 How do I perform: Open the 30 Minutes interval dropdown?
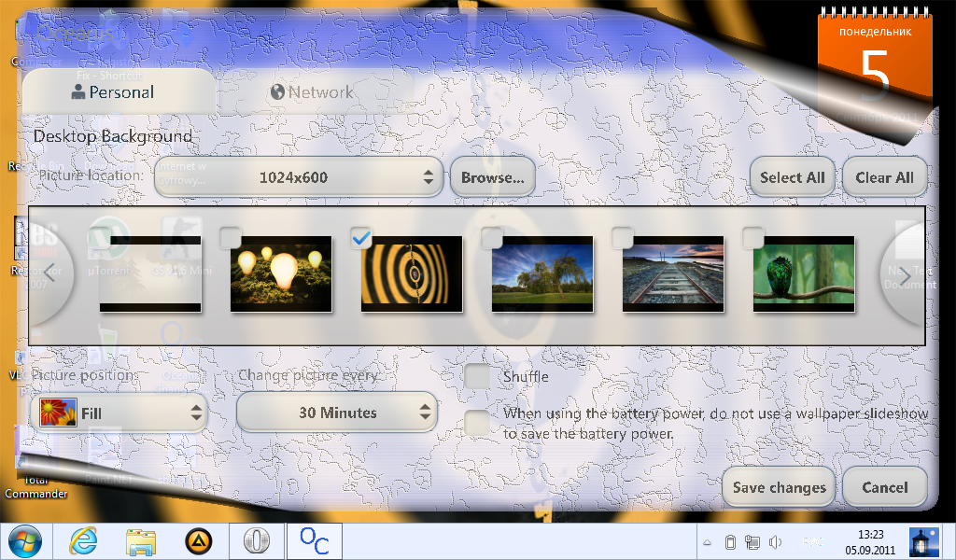[337, 413]
